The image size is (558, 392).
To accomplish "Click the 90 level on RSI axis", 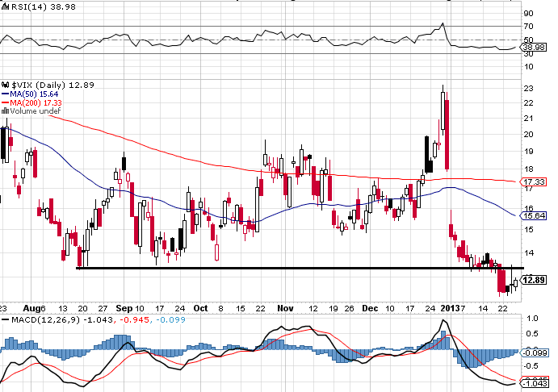I will pos(528,14).
